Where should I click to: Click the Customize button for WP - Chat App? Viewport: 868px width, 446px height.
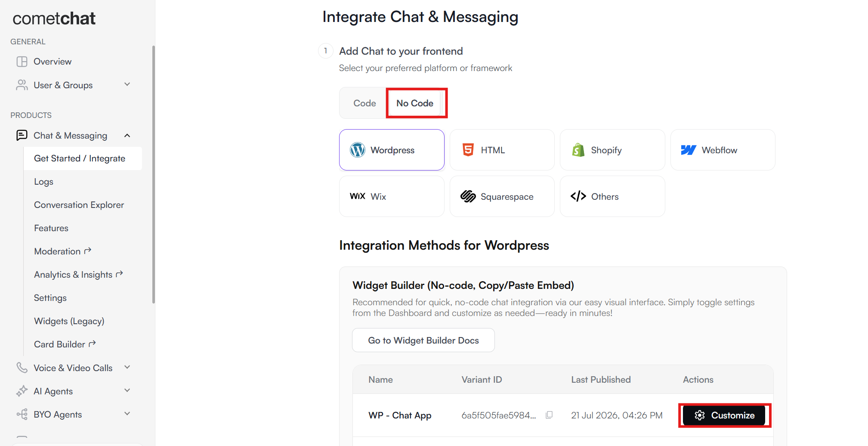coord(724,415)
